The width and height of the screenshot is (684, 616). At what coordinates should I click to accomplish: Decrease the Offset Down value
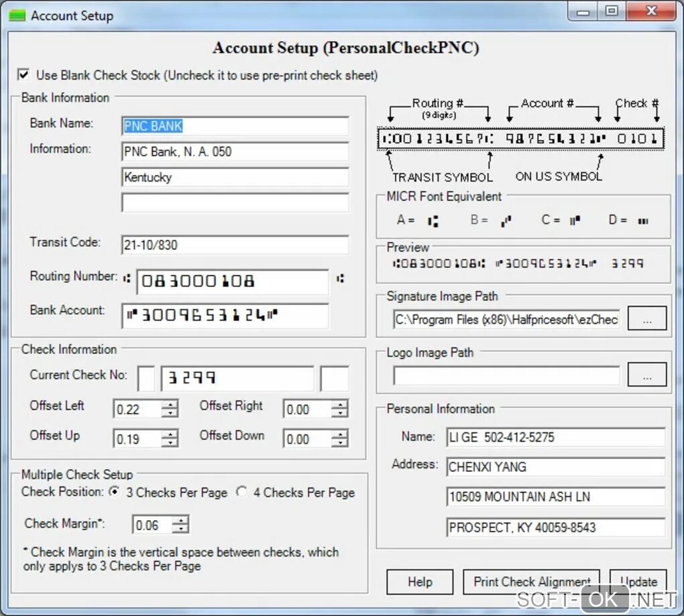339,443
